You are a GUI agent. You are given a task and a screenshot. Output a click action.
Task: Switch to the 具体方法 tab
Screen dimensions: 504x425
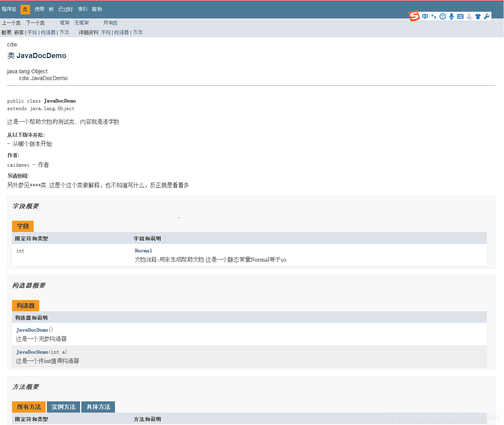pos(98,407)
